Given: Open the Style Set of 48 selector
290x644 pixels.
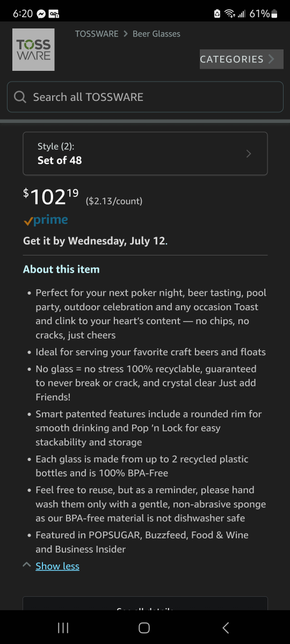Looking at the screenshot, I should tap(145, 153).
